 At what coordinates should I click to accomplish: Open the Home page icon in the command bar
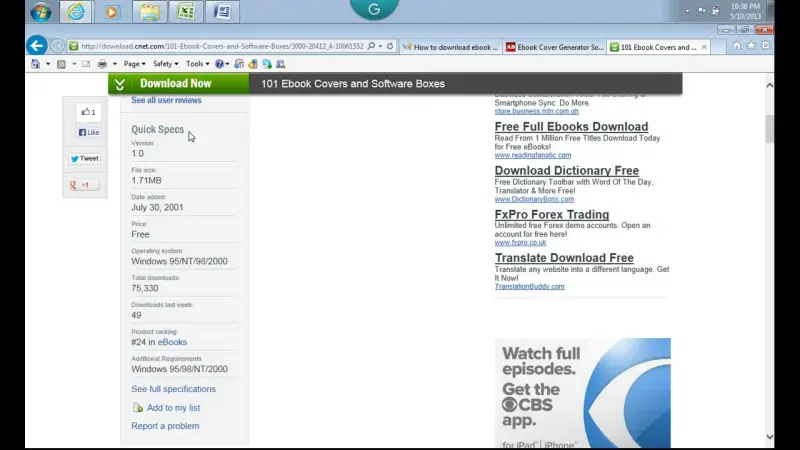tap(35, 64)
